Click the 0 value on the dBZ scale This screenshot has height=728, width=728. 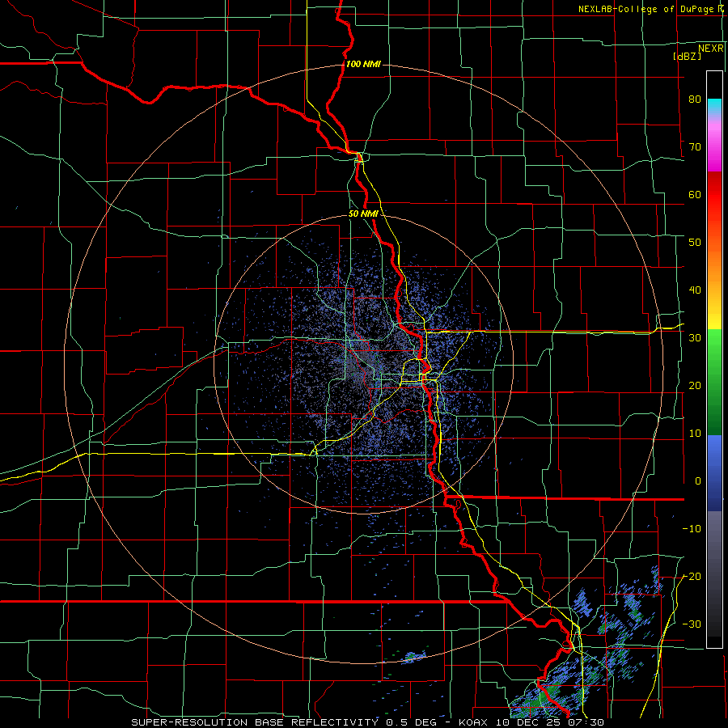(698, 481)
